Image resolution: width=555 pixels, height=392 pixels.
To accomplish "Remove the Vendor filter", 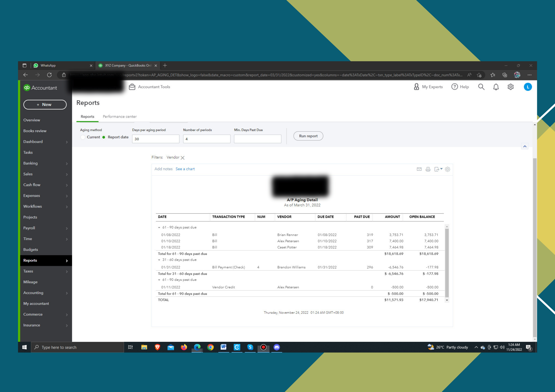I will pyautogui.click(x=183, y=158).
